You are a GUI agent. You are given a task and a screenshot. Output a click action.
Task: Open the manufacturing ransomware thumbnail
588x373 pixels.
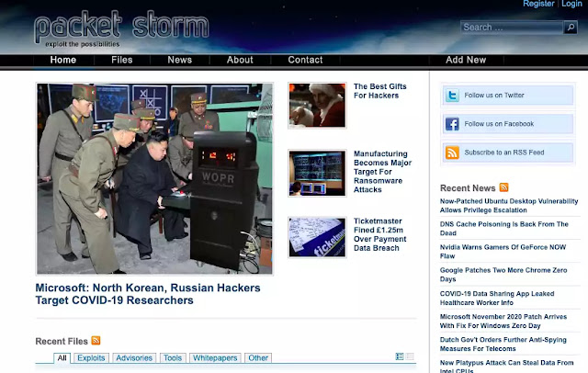[x=317, y=174]
